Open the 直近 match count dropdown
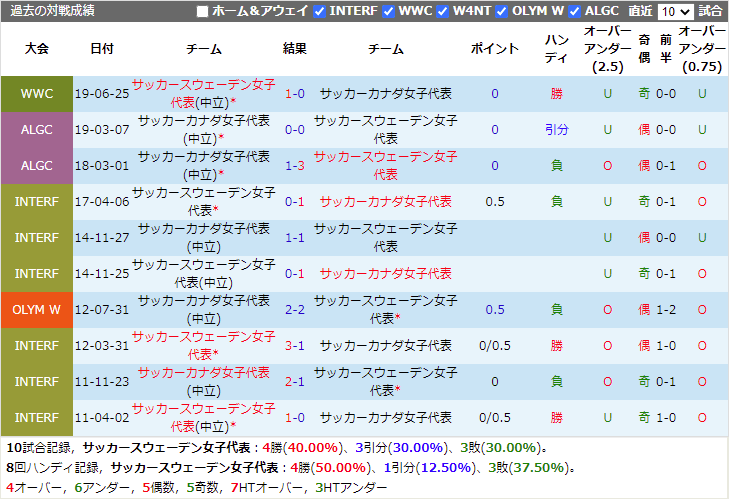Viewport: 729px width, 499px height. point(675,11)
